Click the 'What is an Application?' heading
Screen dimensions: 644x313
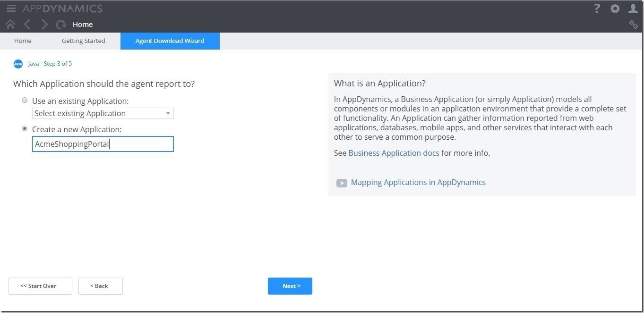(380, 84)
